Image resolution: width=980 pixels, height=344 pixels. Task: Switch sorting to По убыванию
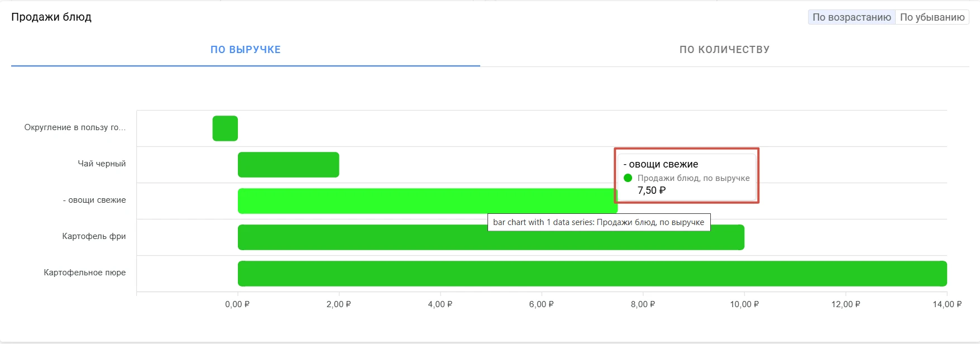coord(932,17)
